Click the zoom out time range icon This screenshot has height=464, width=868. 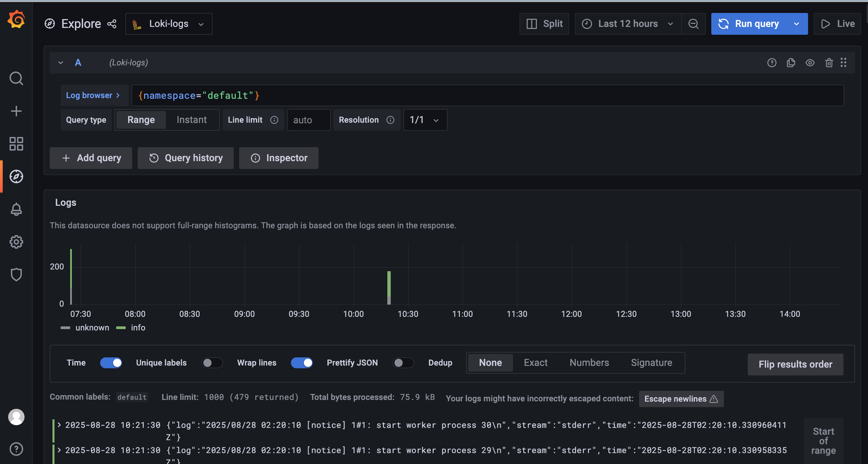pos(693,24)
